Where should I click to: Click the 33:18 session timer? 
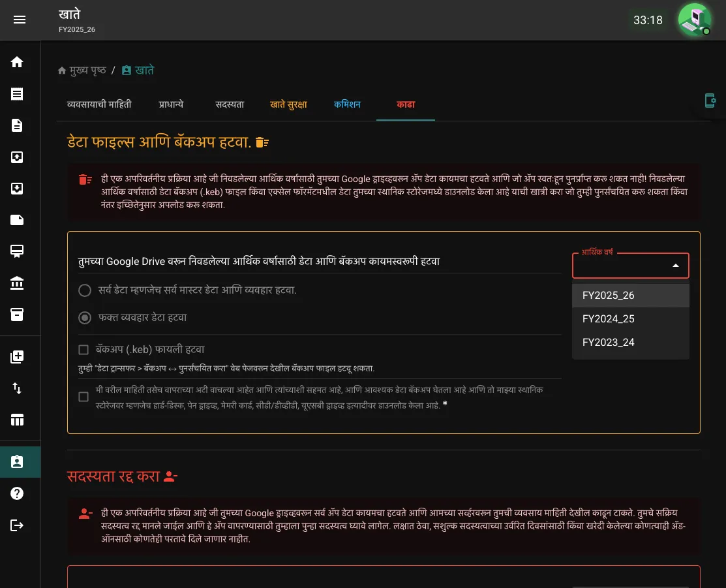(x=648, y=20)
